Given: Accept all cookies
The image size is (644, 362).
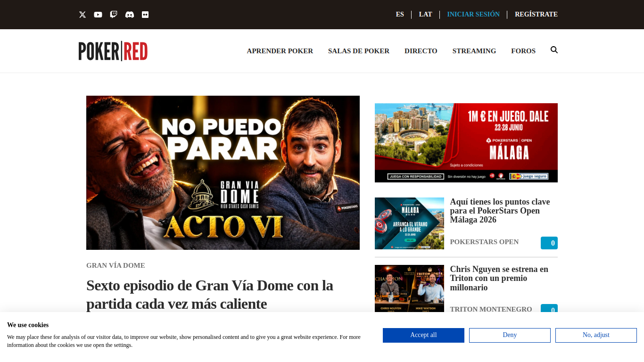Looking at the screenshot, I should [x=423, y=335].
